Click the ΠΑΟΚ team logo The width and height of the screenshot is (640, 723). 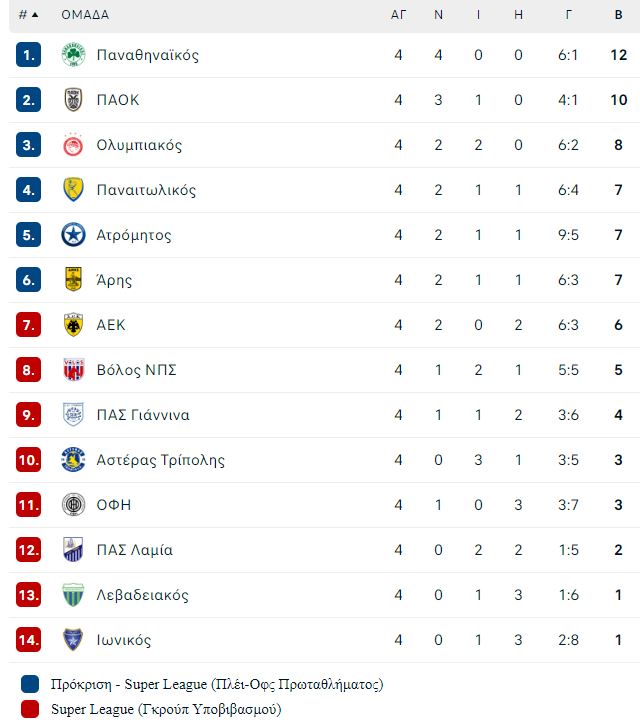point(73,100)
